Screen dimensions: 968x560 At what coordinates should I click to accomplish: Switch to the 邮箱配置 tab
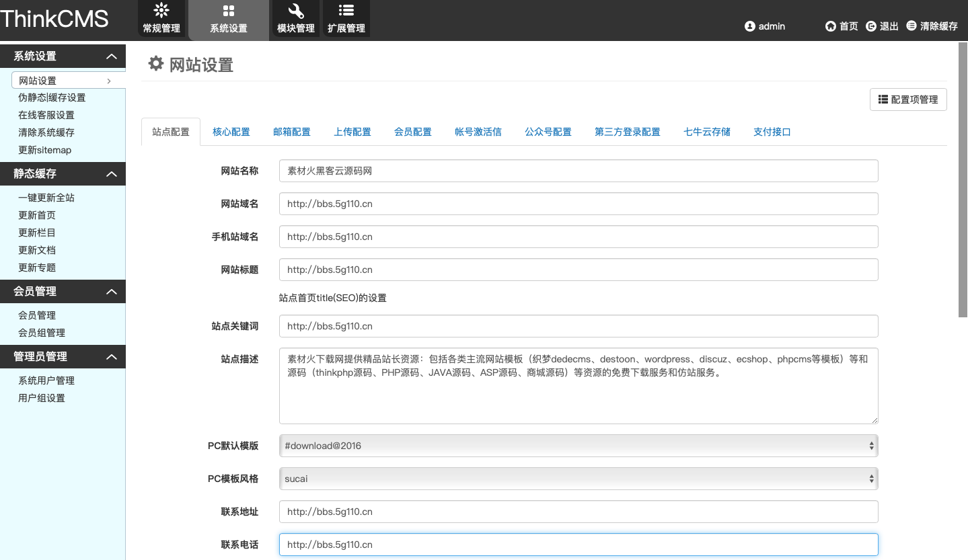click(292, 132)
